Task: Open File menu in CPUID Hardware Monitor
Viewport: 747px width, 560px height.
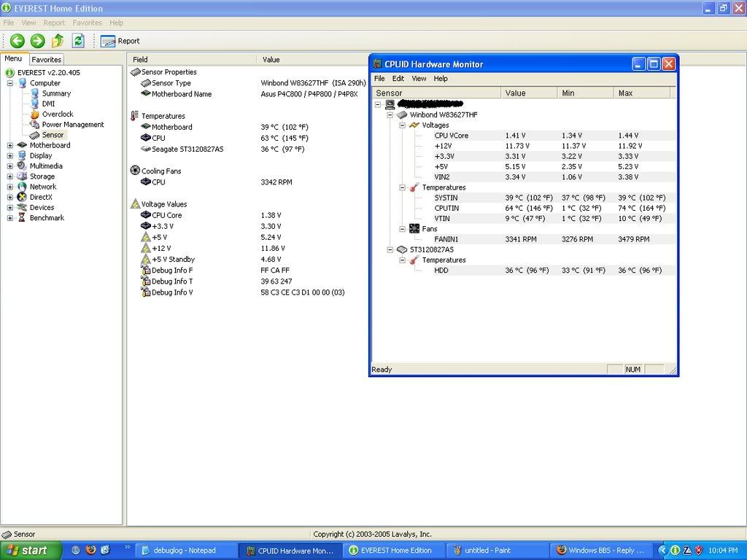Action: (x=379, y=79)
